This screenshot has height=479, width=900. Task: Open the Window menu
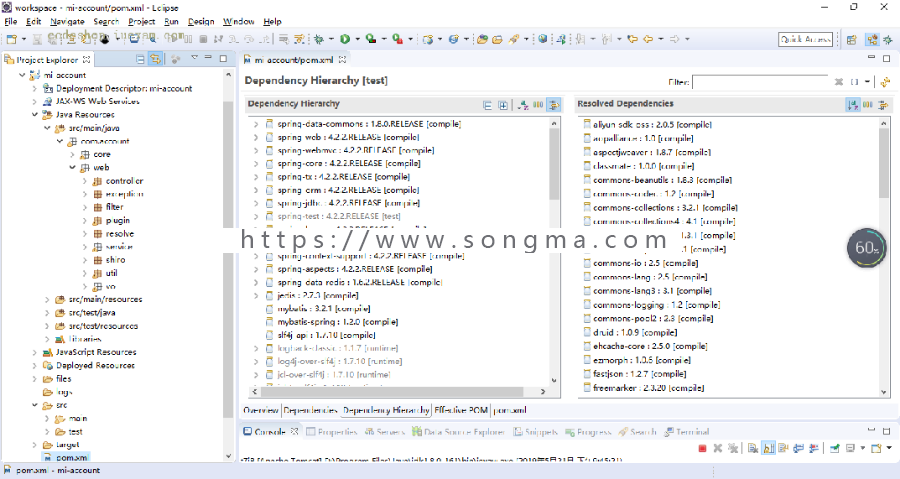239,21
